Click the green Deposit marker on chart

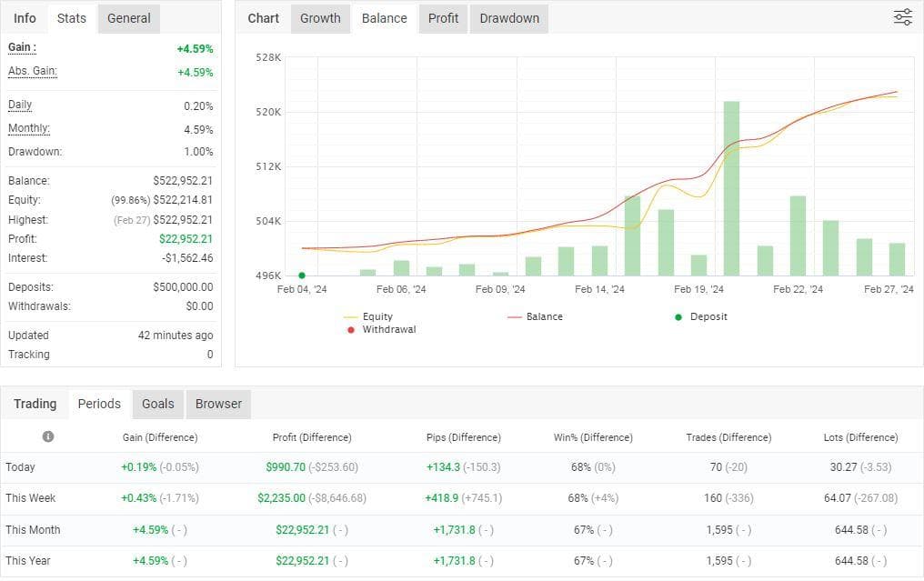click(302, 275)
